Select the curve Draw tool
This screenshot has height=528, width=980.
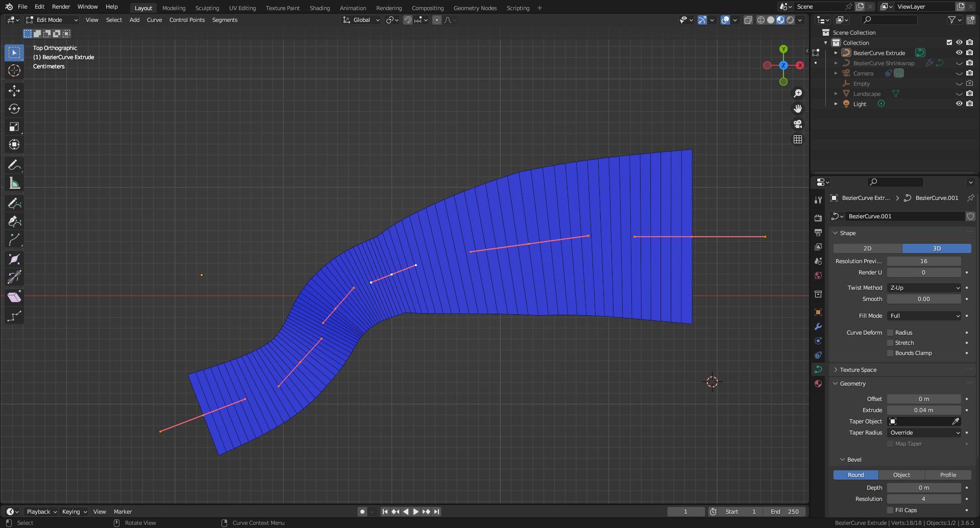(x=14, y=204)
